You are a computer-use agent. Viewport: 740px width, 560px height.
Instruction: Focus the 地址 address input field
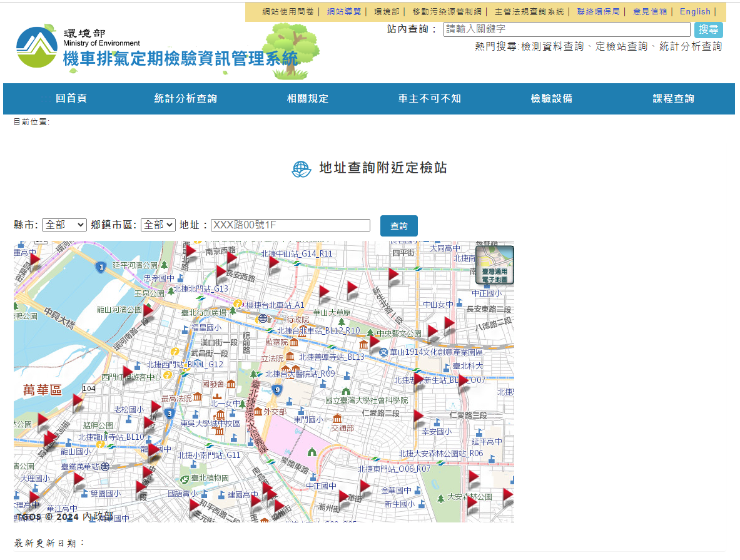tap(290, 225)
